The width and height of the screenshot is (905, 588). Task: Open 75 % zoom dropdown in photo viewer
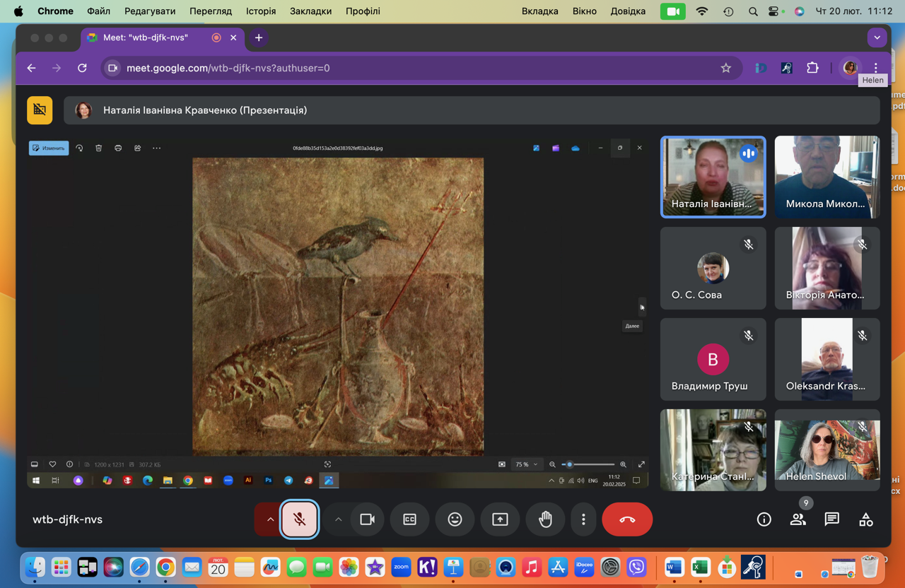[x=527, y=464]
